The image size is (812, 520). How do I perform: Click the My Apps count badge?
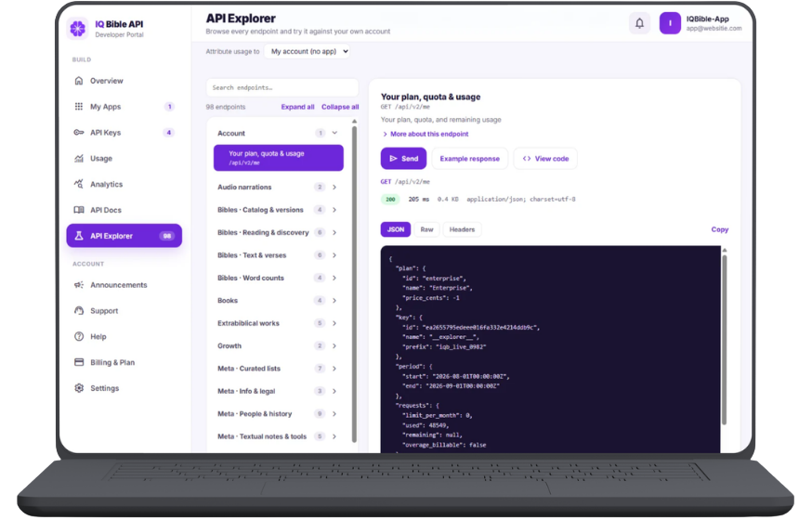169,107
